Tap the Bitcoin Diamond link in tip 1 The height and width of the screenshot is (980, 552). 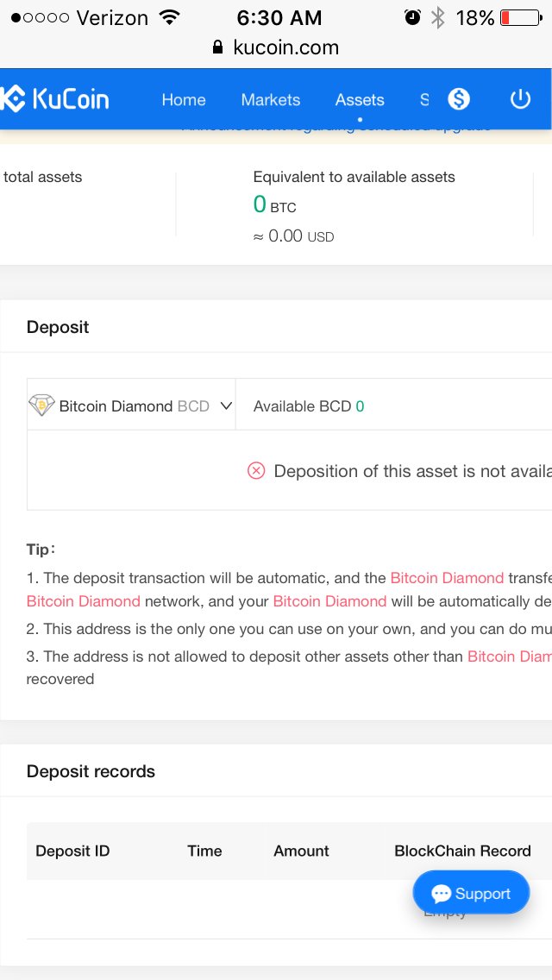tap(447, 577)
